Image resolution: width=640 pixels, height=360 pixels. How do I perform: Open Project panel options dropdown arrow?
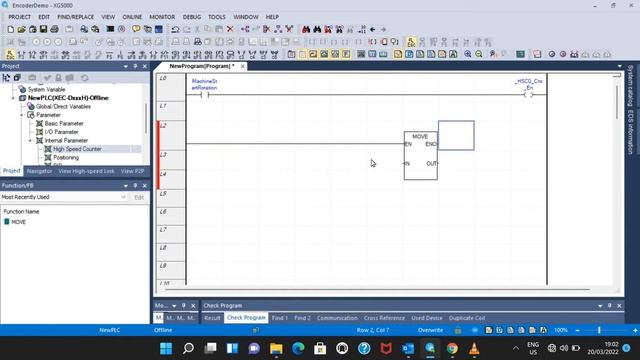(126, 66)
